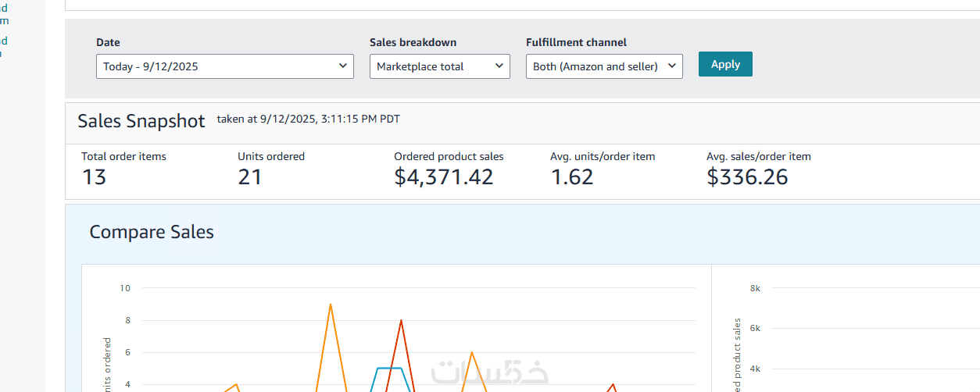Click the Sales Snapshot heading
Image resolution: width=980 pixels, height=392 pixels.
[x=141, y=121]
